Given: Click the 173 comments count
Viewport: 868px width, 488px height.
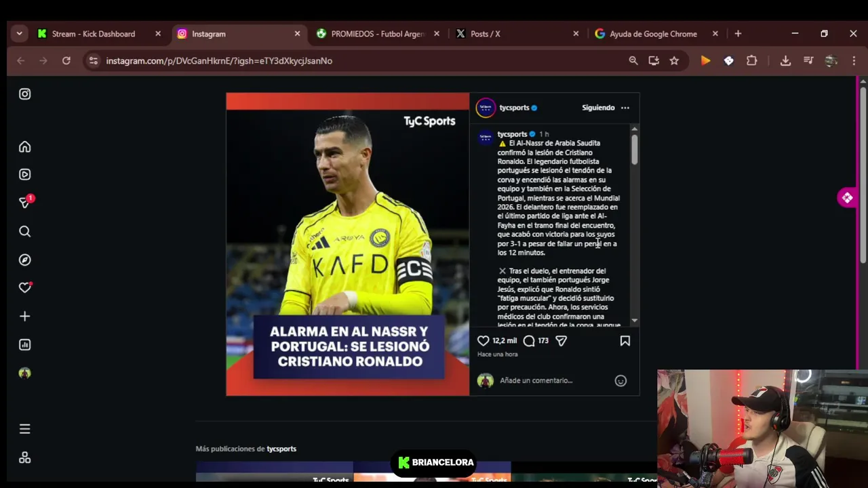Looking at the screenshot, I should click(543, 341).
